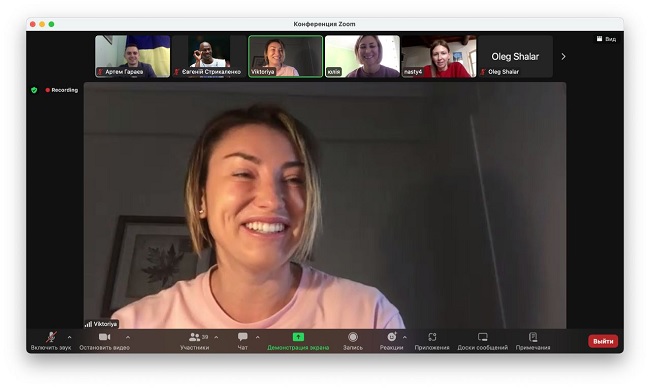Open Whiteboards (Доски сообщений) icon
The image size is (650, 388).
pyautogui.click(x=483, y=337)
